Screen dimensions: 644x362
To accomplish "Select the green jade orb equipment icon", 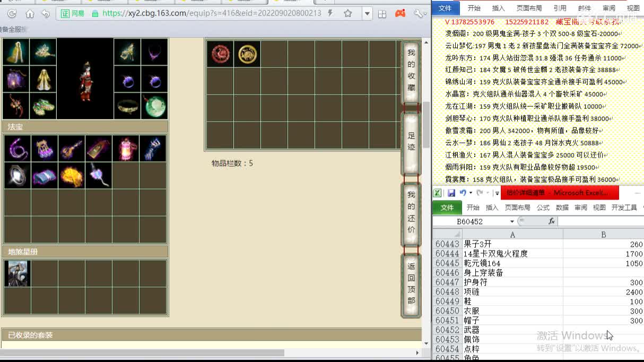I will [154, 106].
